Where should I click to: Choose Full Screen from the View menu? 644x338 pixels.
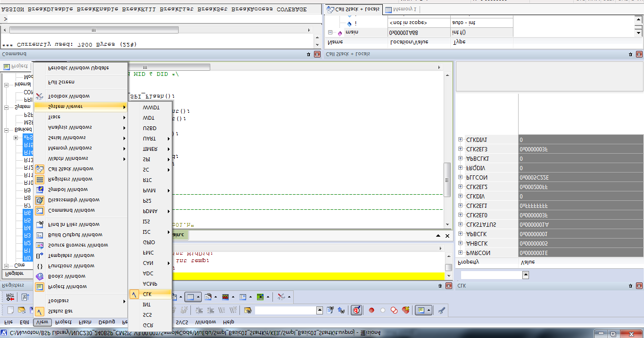(x=61, y=82)
